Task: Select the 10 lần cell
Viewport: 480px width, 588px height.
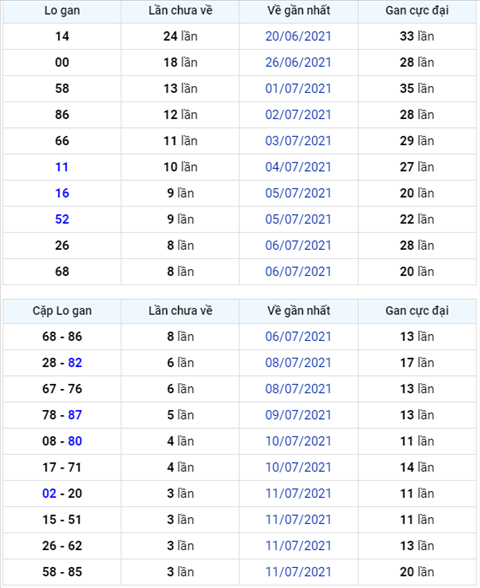Action: coord(180,167)
